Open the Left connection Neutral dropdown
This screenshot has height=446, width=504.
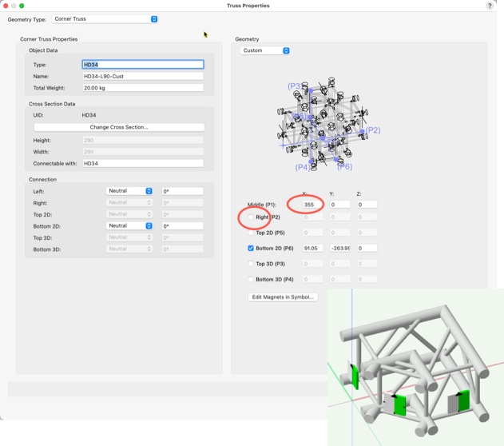click(x=129, y=191)
